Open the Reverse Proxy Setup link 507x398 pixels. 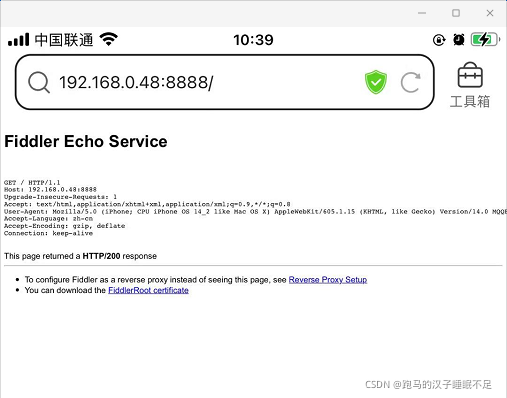click(x=328, y=280)
